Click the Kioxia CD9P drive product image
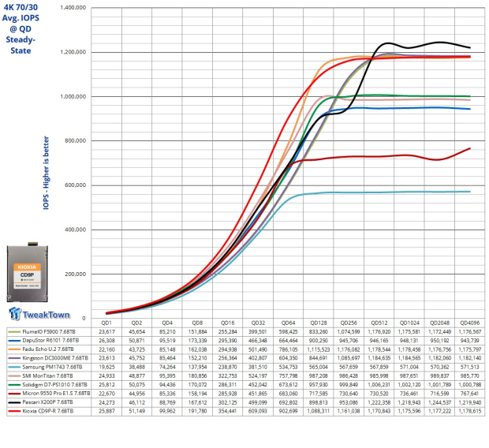The height and width of the screenshot is (448, 489). pos(28,272)
